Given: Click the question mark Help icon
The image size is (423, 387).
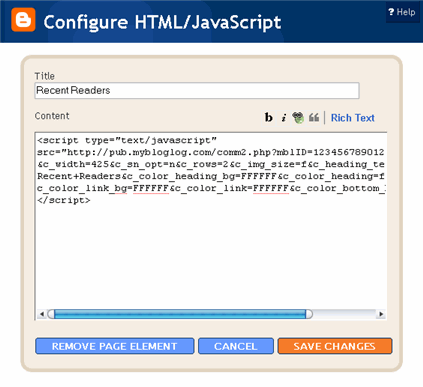Looking at the screenshot, I should pyautogui.click(x=391, y=12).
